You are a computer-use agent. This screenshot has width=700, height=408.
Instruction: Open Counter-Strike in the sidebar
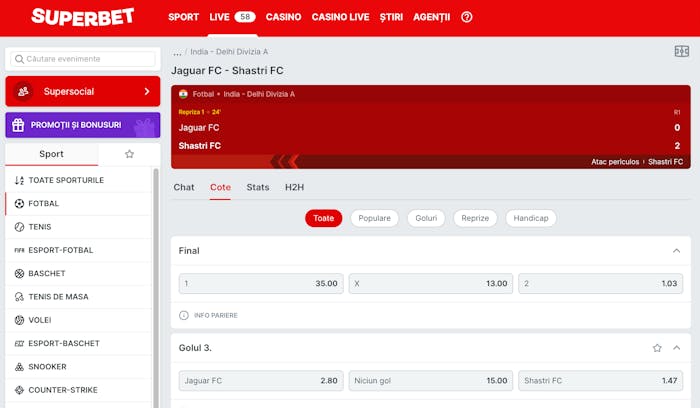pos(79,390)
